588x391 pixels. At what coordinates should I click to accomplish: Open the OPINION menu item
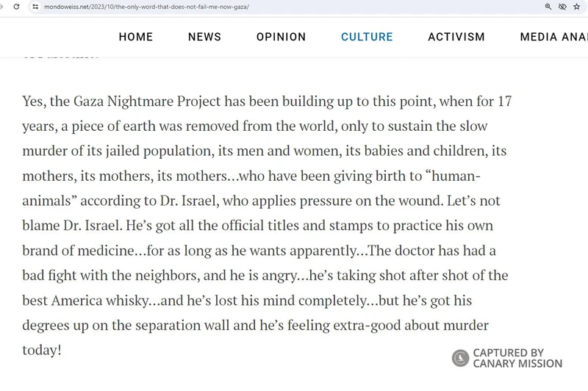(x=281, y=37)
